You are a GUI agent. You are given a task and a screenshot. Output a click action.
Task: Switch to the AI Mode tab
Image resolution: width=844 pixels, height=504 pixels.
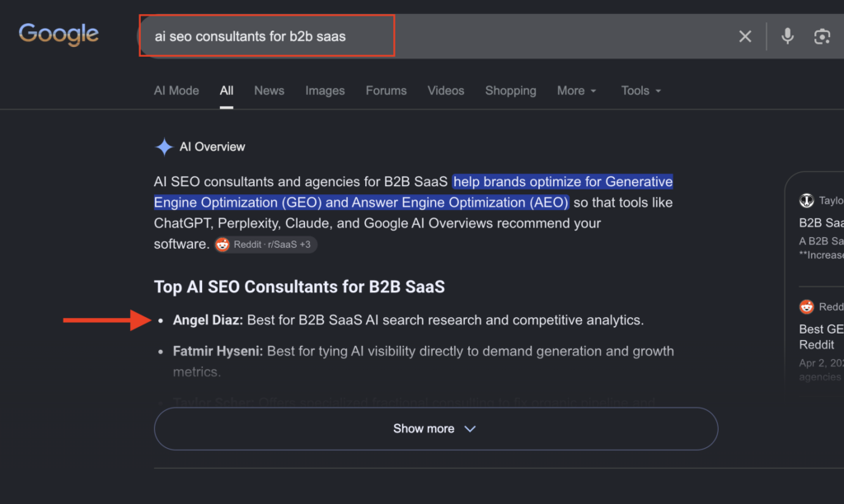point(176,91)
